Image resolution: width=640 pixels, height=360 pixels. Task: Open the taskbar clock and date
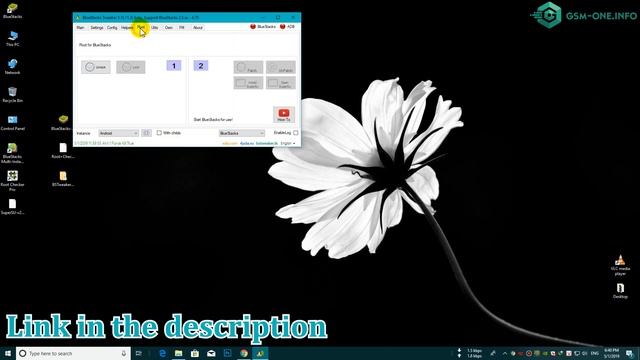[x=611, y=353]
